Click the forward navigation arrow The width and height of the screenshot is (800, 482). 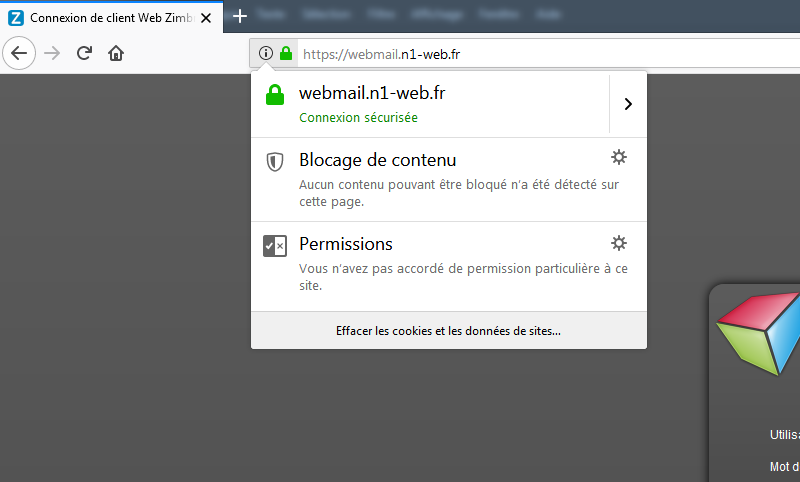[52, 53]
